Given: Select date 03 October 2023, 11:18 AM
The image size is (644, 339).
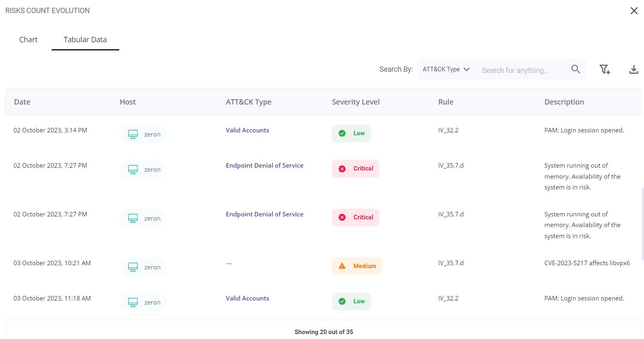Looking at the screenshot, I should (52, 298).
